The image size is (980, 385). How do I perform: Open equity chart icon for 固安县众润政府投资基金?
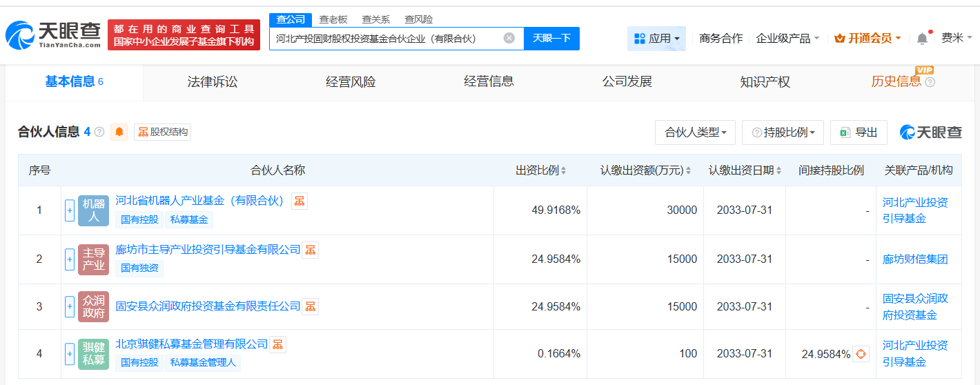pos(311,306)
